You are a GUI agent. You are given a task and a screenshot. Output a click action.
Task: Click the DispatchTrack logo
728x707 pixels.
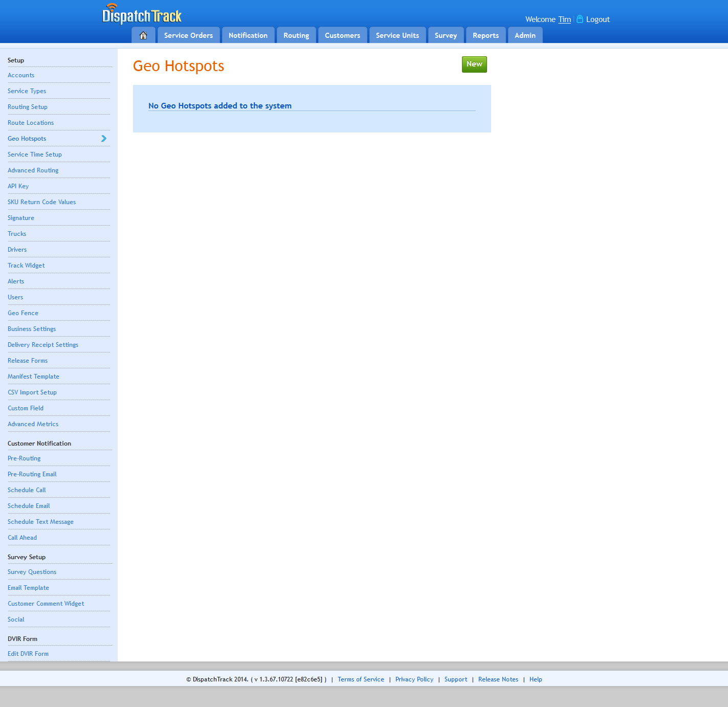[x=142, y=15]
